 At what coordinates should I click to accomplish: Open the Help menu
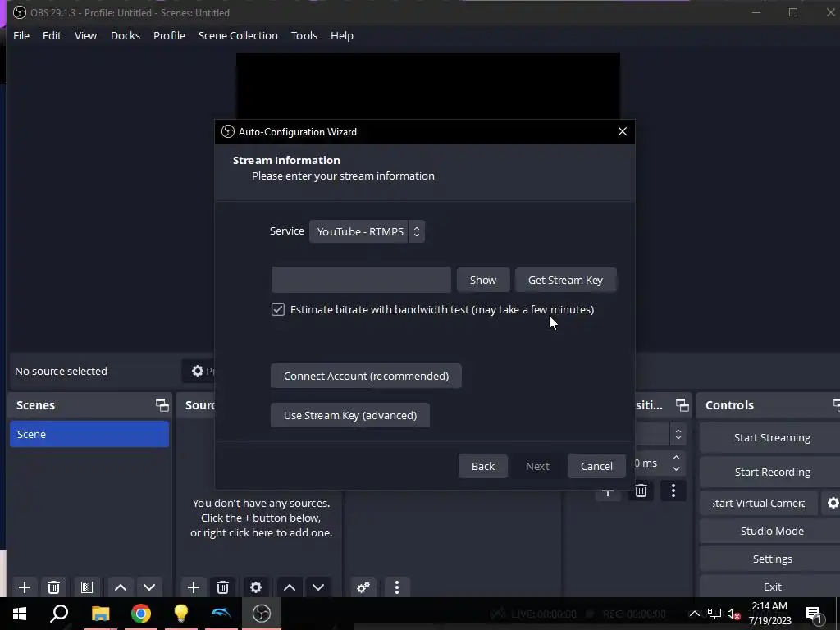[x=342, y=35]
